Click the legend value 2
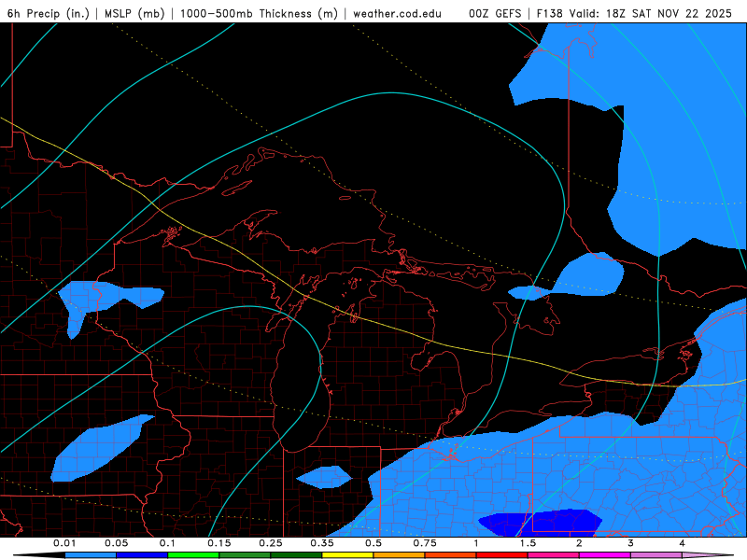 579,543
